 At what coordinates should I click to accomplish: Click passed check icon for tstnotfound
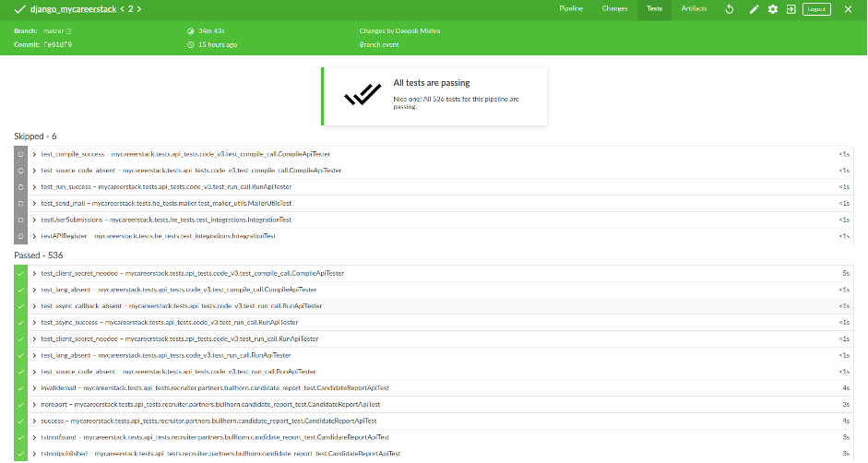[x=20, y=437]
